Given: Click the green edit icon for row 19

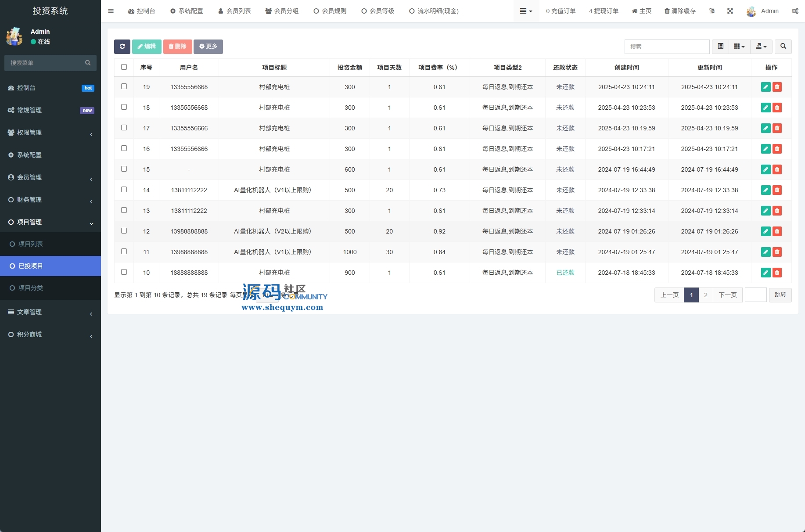Looking at the screenshot, I should pyautogui.click(x=765, y=87).
